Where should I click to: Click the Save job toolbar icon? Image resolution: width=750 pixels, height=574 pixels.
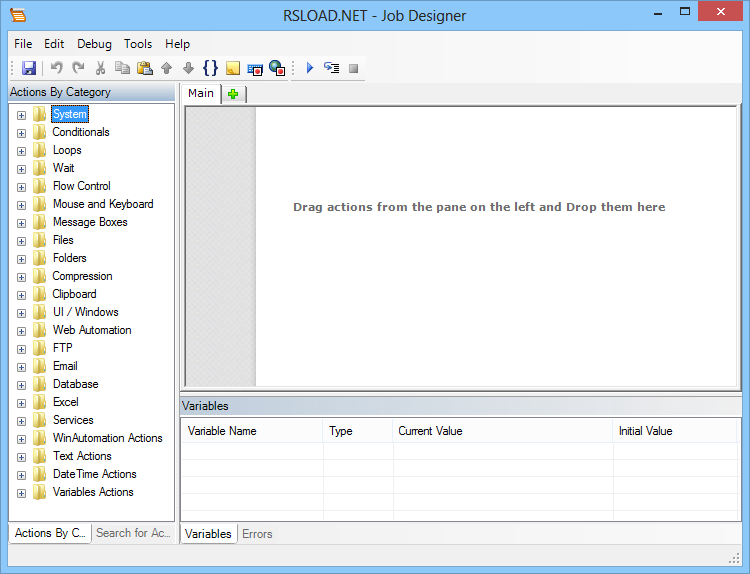pyautogui.click(x=29, y=68)
